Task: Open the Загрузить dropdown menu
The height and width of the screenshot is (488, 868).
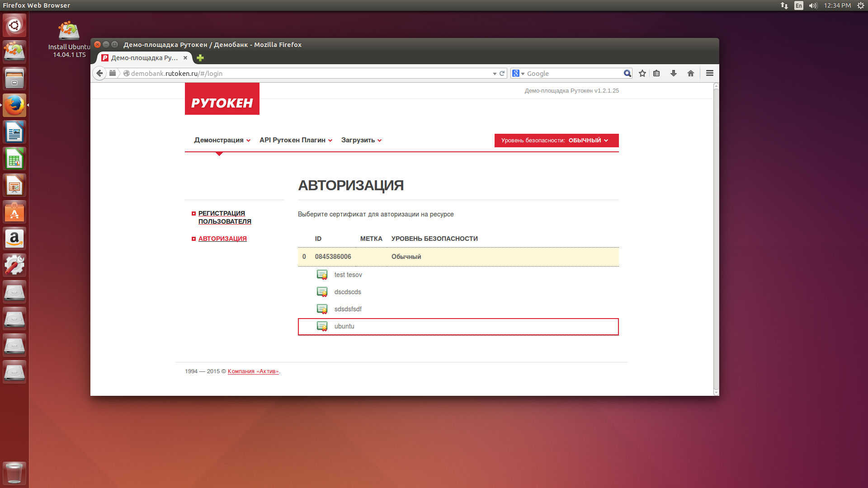Action: pos(361,140)
